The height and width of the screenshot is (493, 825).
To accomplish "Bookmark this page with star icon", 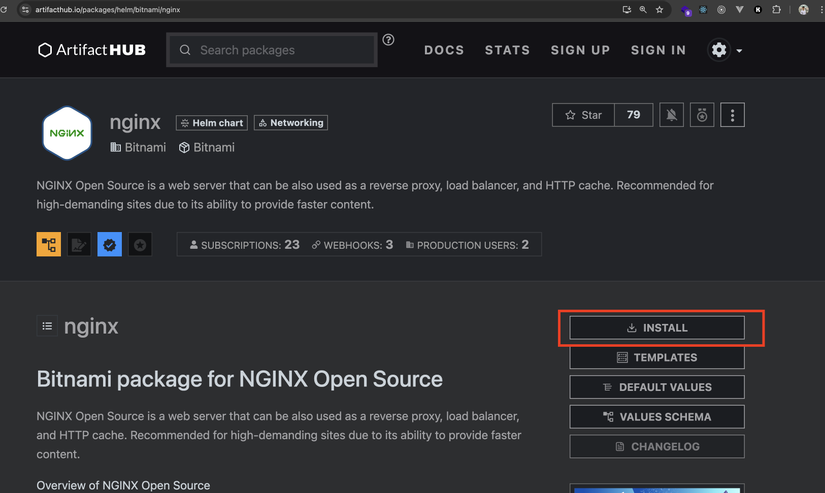I will point(659,9).
